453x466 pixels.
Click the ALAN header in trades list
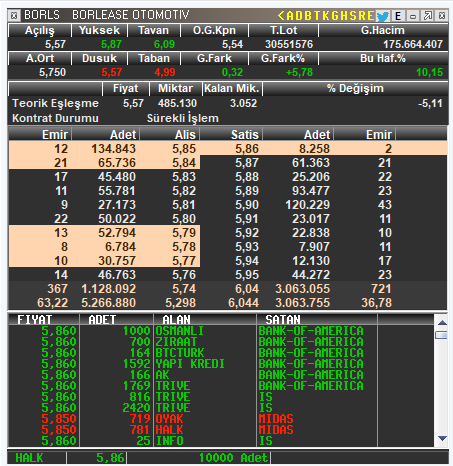click(x=205, y=320)
